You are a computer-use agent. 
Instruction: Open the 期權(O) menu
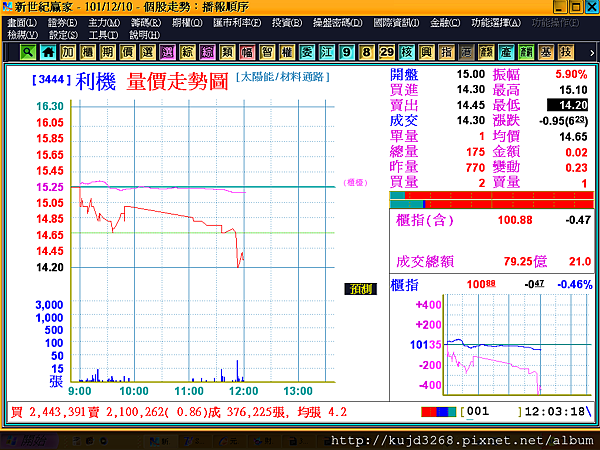pos(187,23)
